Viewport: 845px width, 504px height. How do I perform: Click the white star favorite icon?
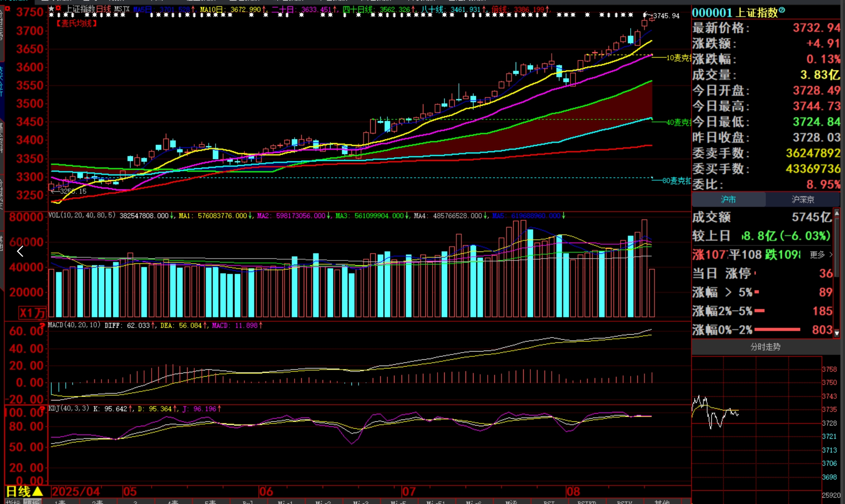[51, 8]
